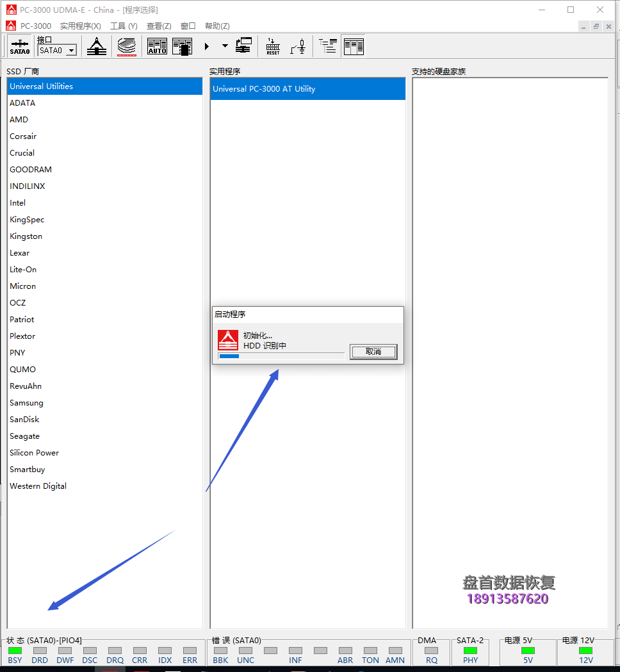620x672 pixels.
Task: Click the AUTO detection toolbar icon
Action: coord(158,46)
